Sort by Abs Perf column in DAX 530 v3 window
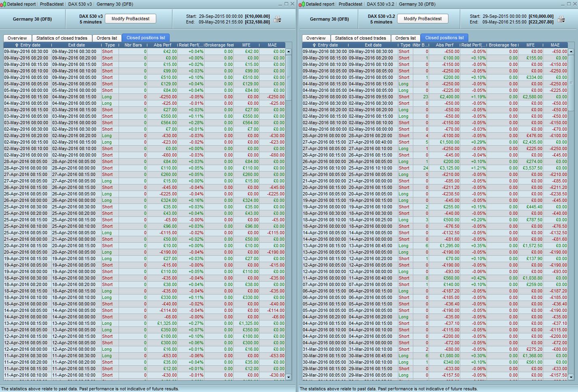 coord(162,45)
